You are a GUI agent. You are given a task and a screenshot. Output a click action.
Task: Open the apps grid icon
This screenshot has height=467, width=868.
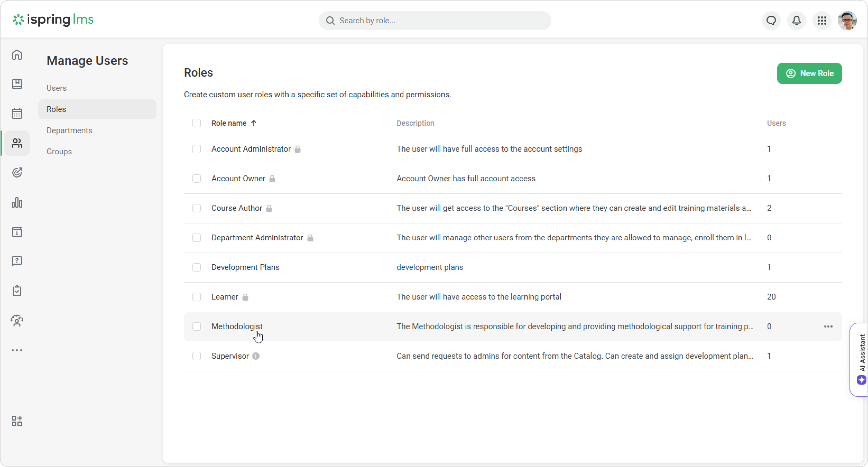click(x=822, y=21)
